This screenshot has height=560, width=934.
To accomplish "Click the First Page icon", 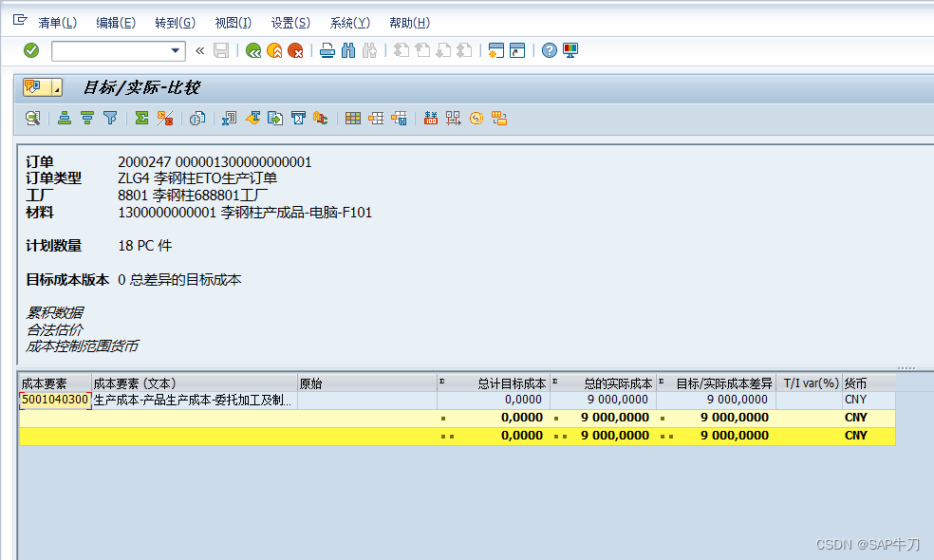I will coord(402,50).
